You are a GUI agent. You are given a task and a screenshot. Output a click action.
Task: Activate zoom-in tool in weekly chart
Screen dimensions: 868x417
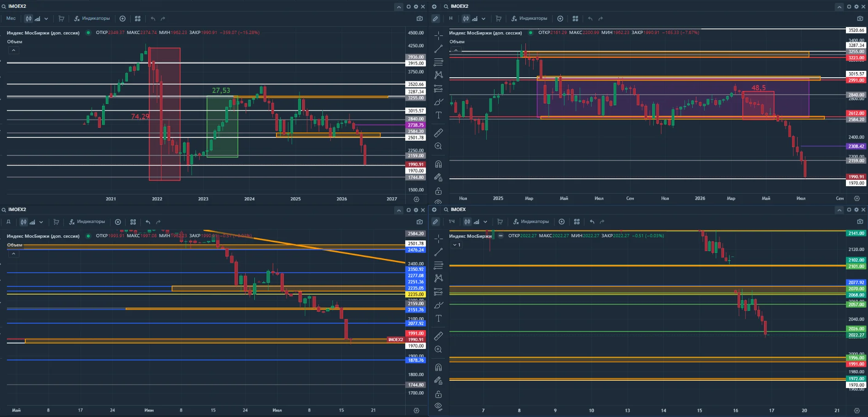(438, 146)
